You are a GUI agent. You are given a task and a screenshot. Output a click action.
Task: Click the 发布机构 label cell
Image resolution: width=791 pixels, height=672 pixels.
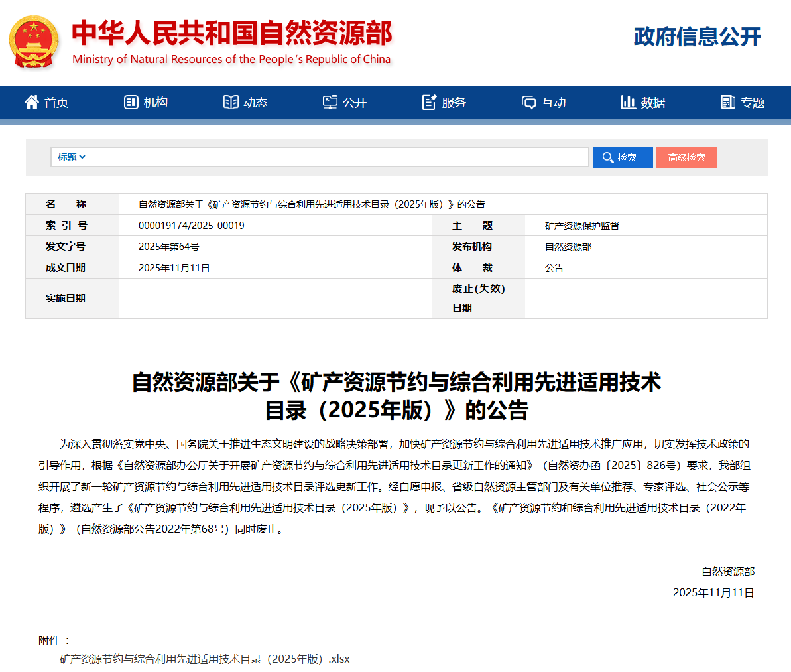478,247
